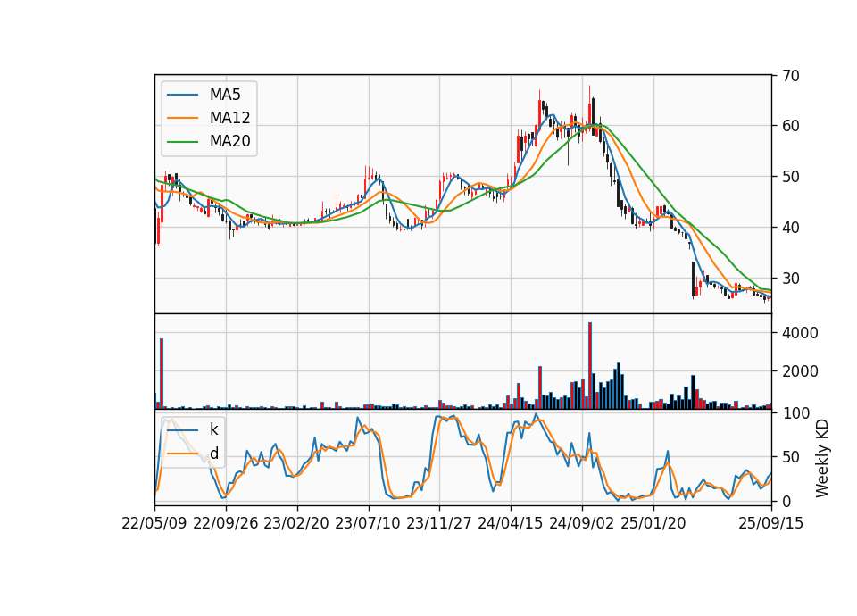Click the 50 price axis label (price chart)
Viewport: 857px width, 616px height.
[x=790, y=177]
